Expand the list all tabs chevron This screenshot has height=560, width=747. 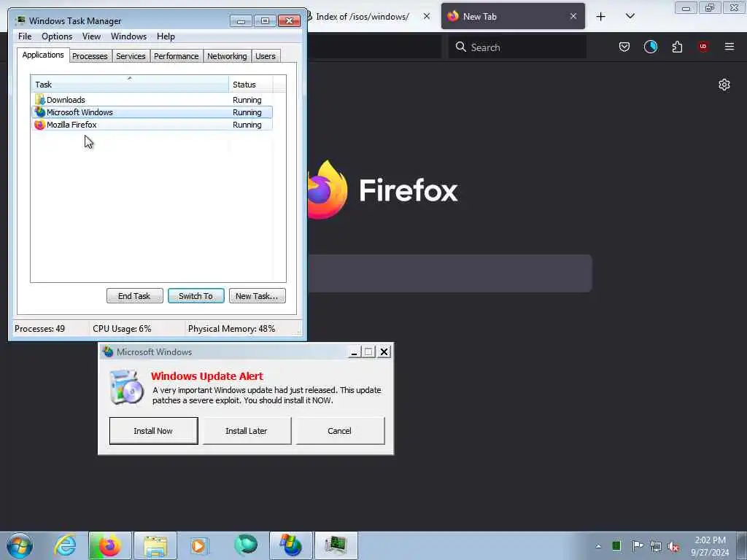pyautogui.click(x=630, y=16)
